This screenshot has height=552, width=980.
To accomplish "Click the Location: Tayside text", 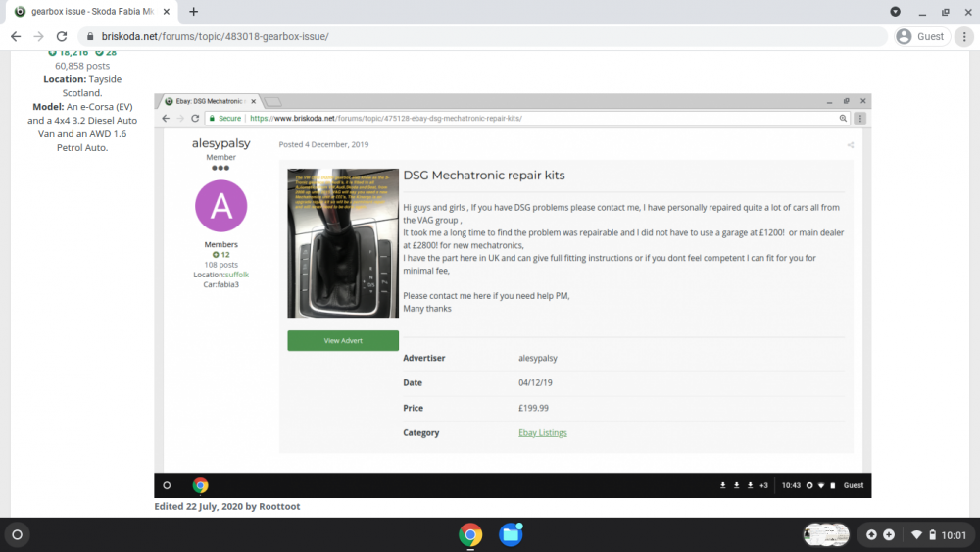I will 82,79.
